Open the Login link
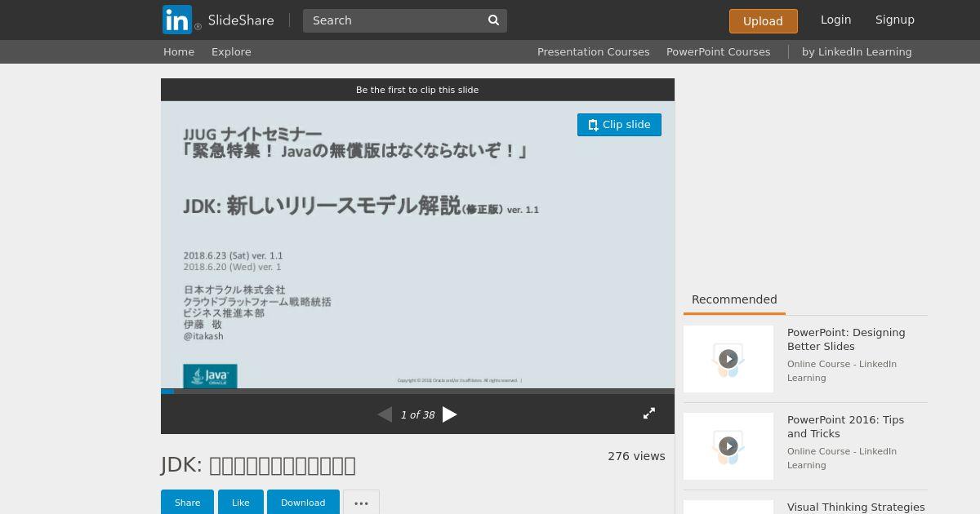980x514 pixels. tap(835, 20)
